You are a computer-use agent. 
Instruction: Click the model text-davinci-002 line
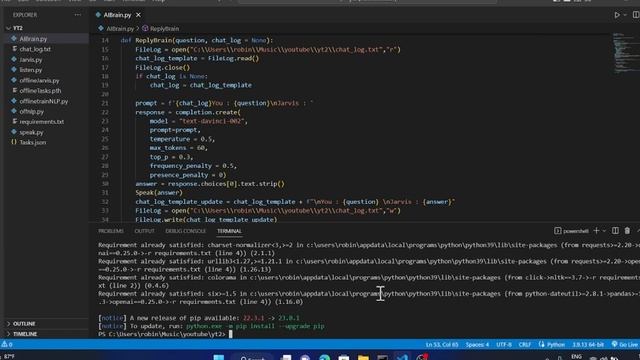click(x=199, y=121)
